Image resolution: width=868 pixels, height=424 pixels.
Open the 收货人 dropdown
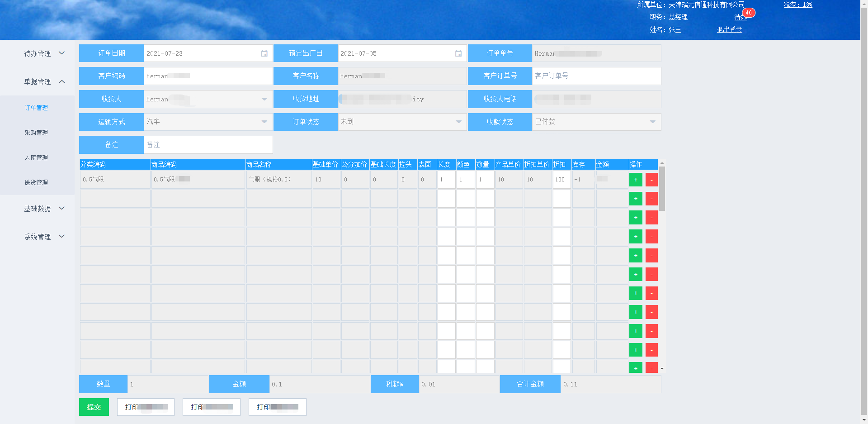(x=264, y=99)
